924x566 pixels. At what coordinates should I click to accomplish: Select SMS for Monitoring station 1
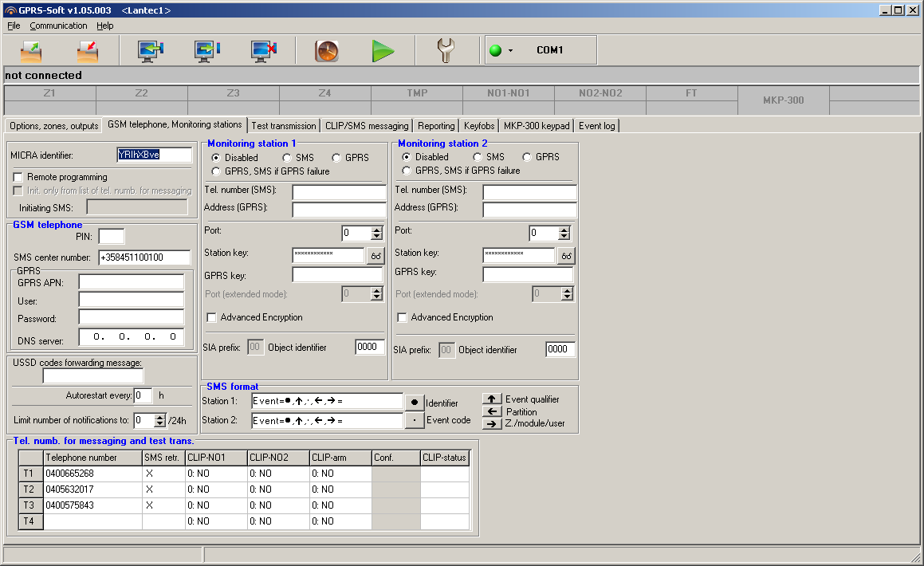287,158
